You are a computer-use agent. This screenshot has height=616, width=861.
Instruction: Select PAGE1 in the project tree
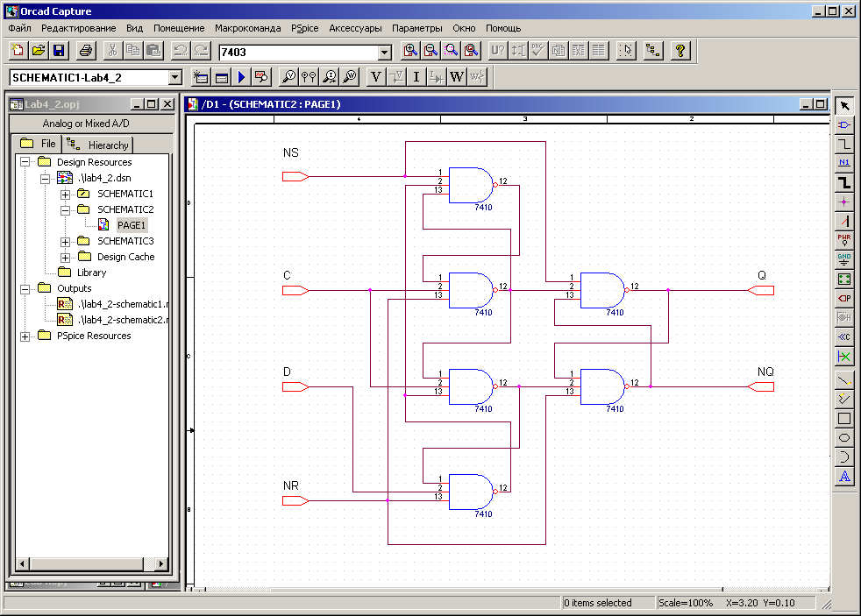(x=132, y=225)
